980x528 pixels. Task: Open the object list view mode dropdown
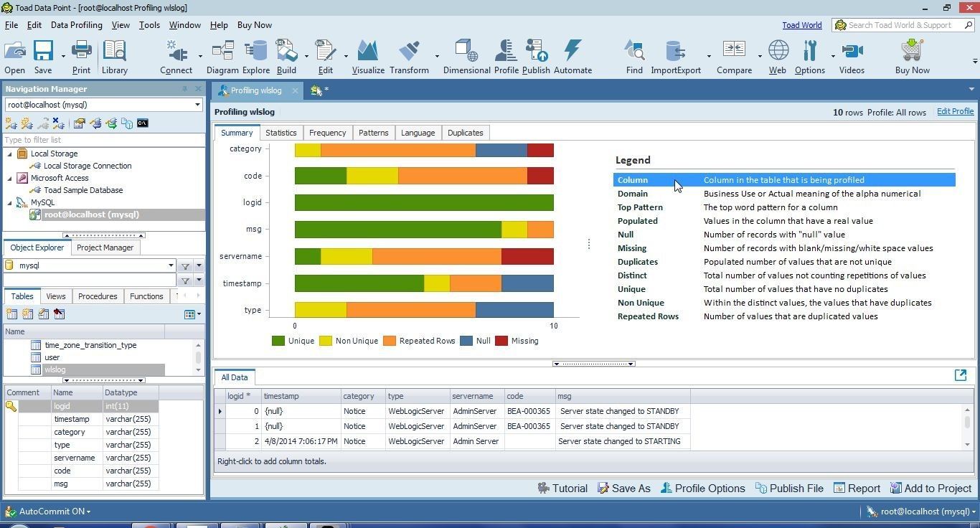(x=193, y=314)
